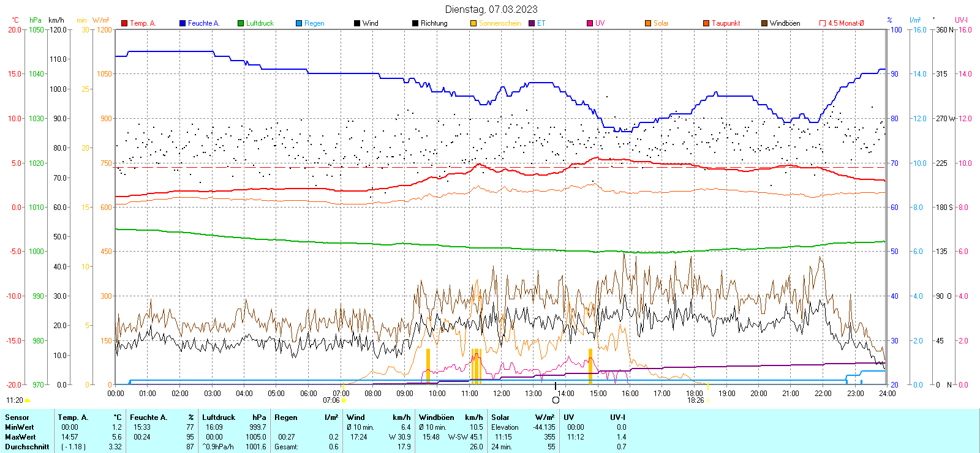This screenshot has width=980, height=453.
Task: Click the red Temp. A. legend swatch
Action: point(124,23)
